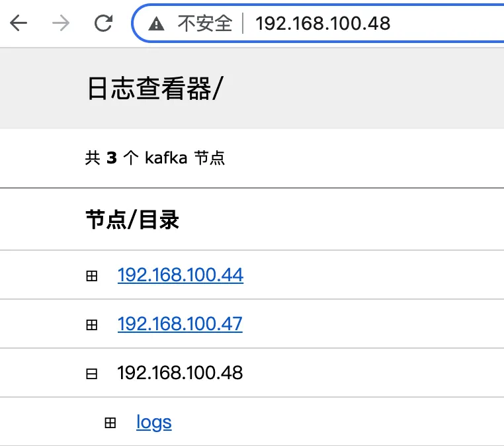Click the 共 character before node count
The height and width of the screenshot is (446, 504).
click(93, 158)
